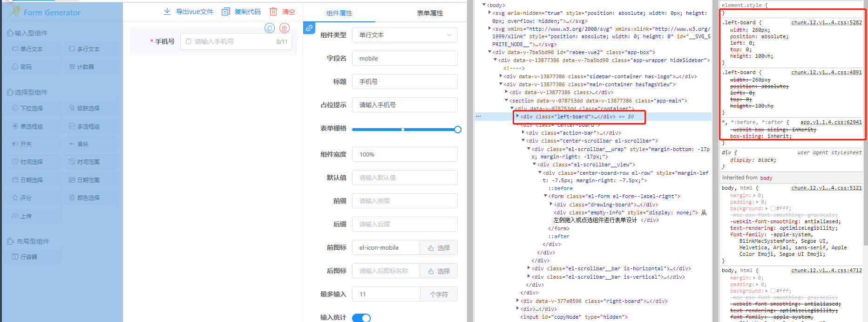Screen dimensions: 868x322
Task: Click the 最多输入 max length input
Action: point(386,294)
